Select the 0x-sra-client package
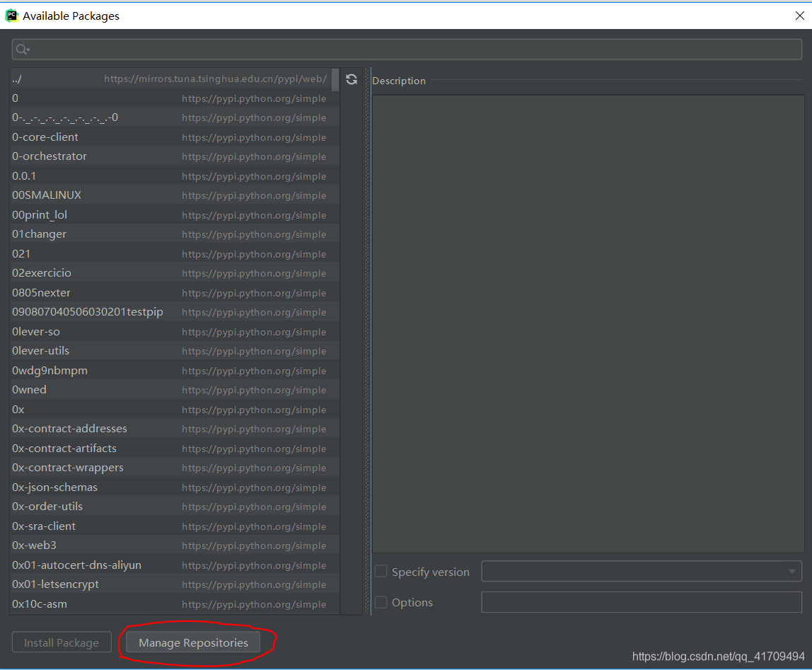The width and height of the screenshot is (812, 670). 175,526
